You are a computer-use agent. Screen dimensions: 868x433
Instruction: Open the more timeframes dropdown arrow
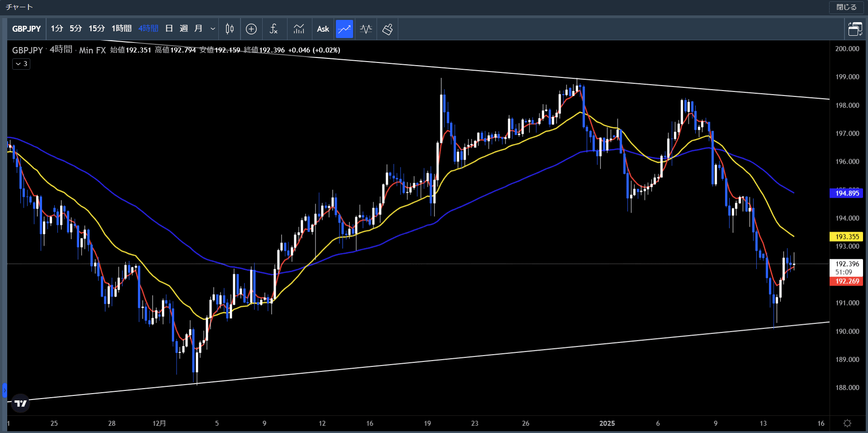[212, 29]
